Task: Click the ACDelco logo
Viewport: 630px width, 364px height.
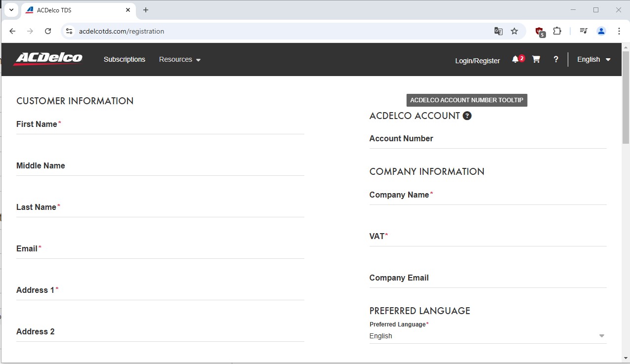Action: click(x=48, y=59)
